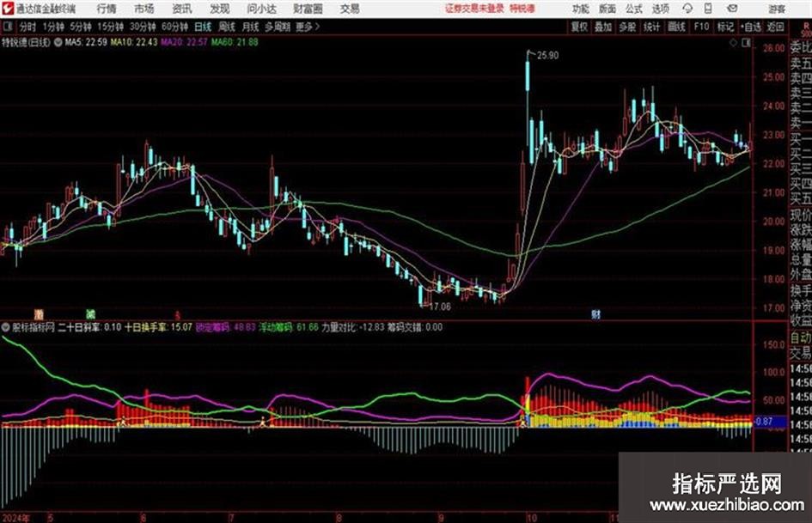Click the 锁定筹码 48.83 value

click(x=225, y=327)
